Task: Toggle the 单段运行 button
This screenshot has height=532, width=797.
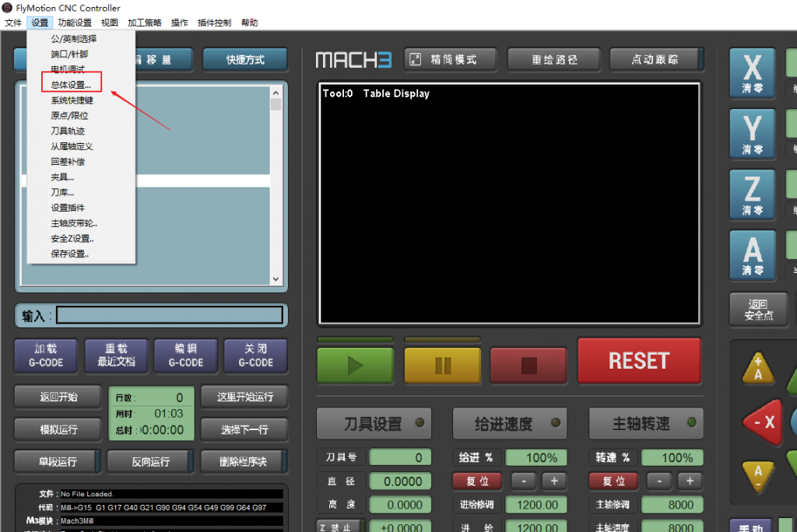Action: (58, 461)
